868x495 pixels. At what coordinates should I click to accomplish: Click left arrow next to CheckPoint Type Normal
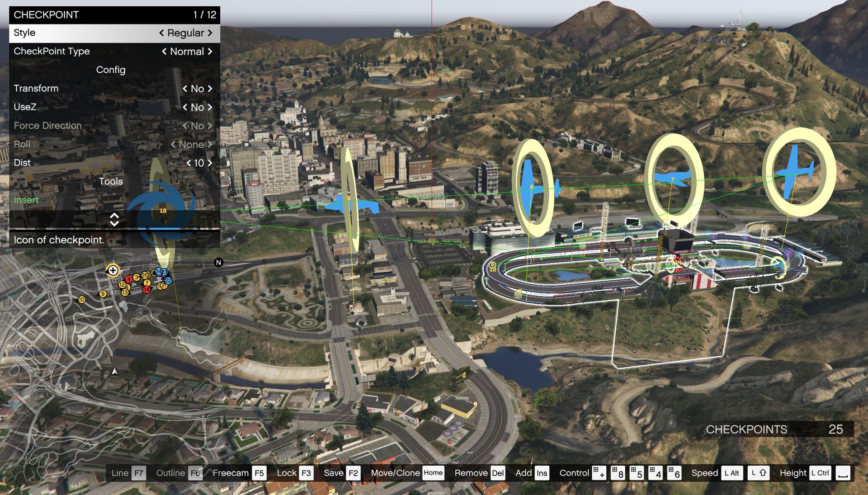(164, 52)
